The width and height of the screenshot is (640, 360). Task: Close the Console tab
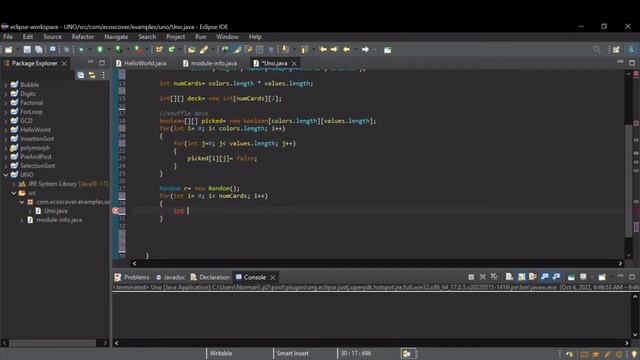pyautogui.click(x=273, y=277)
